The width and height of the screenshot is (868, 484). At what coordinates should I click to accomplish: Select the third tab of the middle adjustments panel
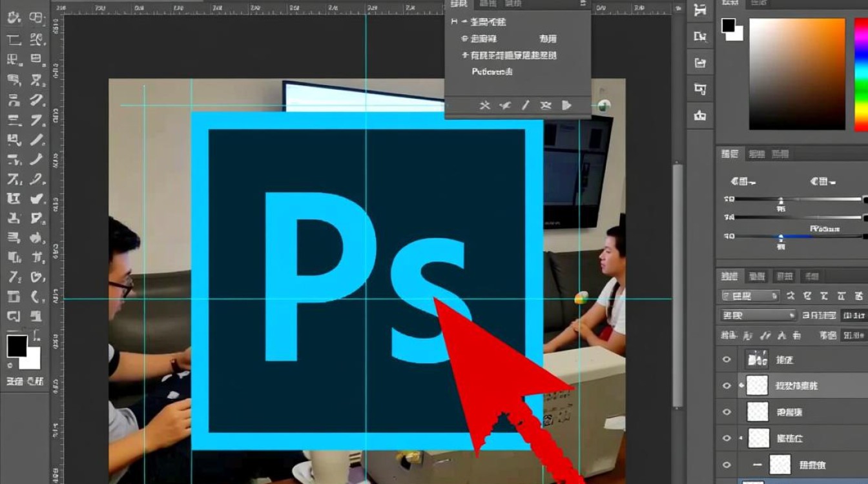click(x=780, y=154)
